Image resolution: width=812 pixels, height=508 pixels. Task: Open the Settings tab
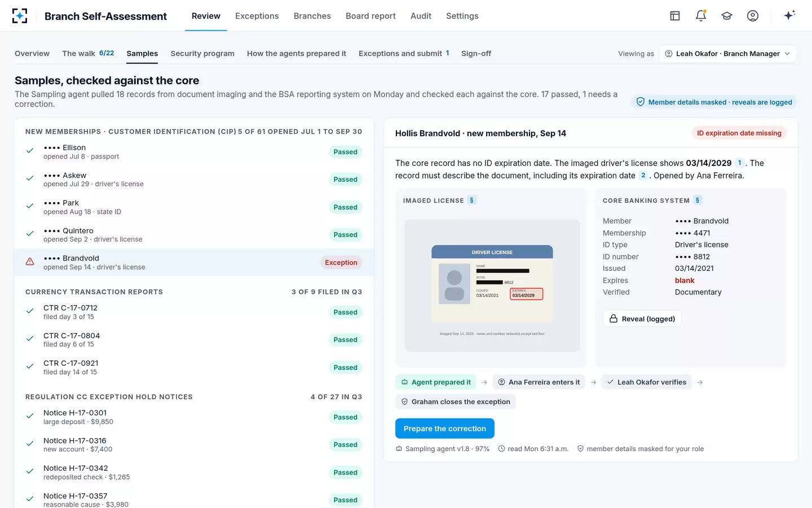(x=462, y=16)
